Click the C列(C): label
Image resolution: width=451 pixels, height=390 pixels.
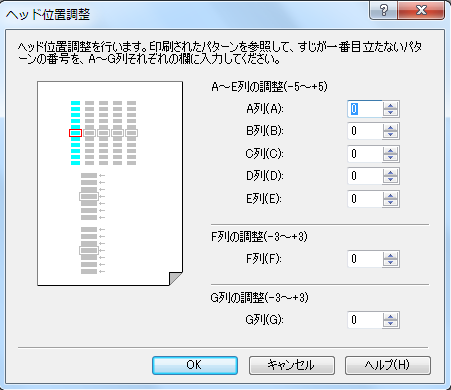tap(265, 154)
